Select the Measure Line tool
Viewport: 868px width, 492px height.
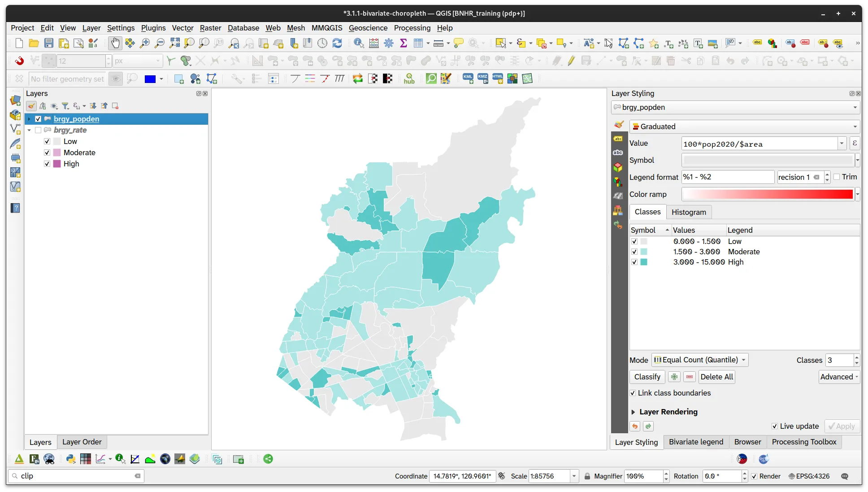click(438, 43)
